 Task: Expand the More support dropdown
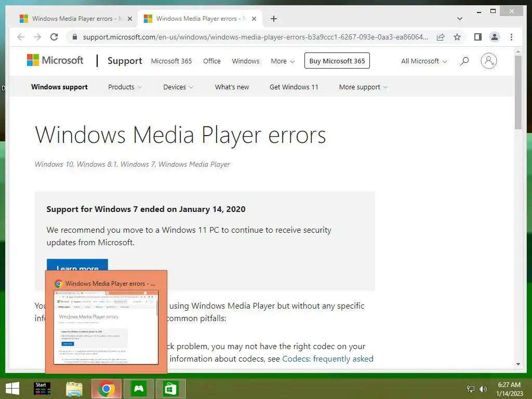point(363,87)
